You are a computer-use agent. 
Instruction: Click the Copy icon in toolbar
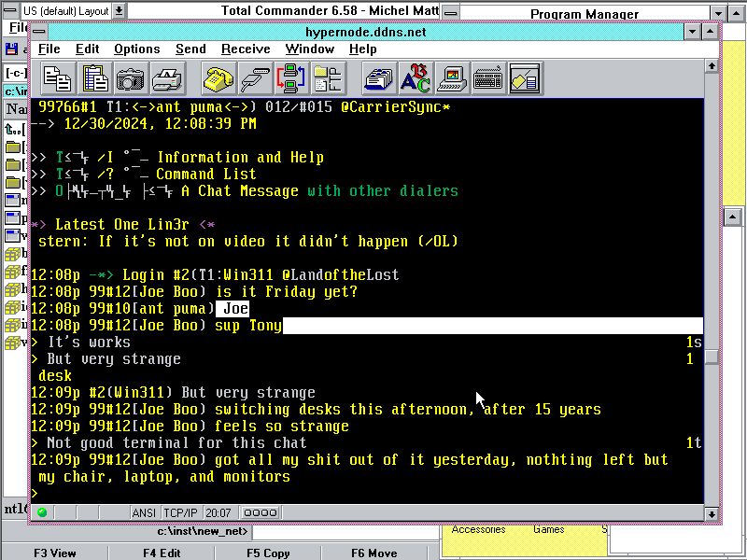click(x=58, y=78)
